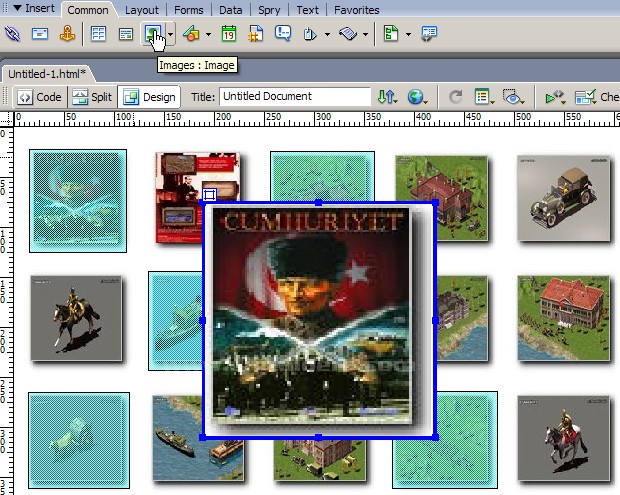
Task: Open the Images dropdown arrow
Action: (170, 34)
